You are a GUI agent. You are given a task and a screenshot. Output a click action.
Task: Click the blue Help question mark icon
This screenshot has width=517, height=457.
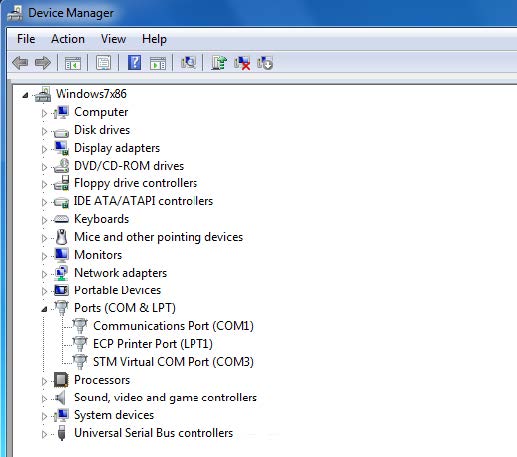tap(134, 63)
